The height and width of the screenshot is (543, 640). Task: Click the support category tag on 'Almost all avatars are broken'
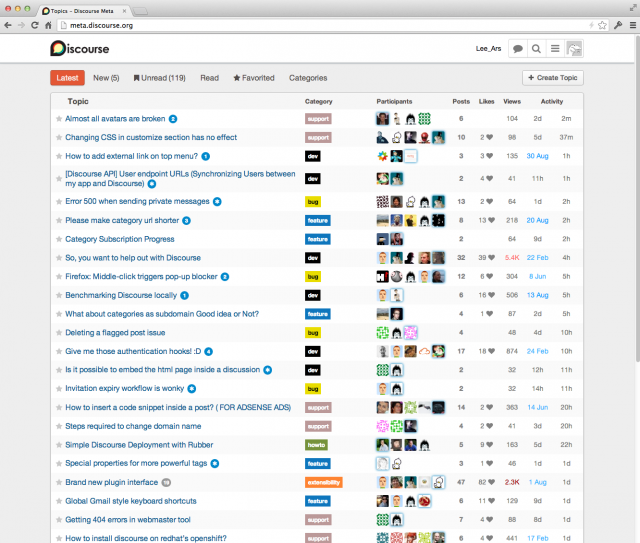pos(318,119)
